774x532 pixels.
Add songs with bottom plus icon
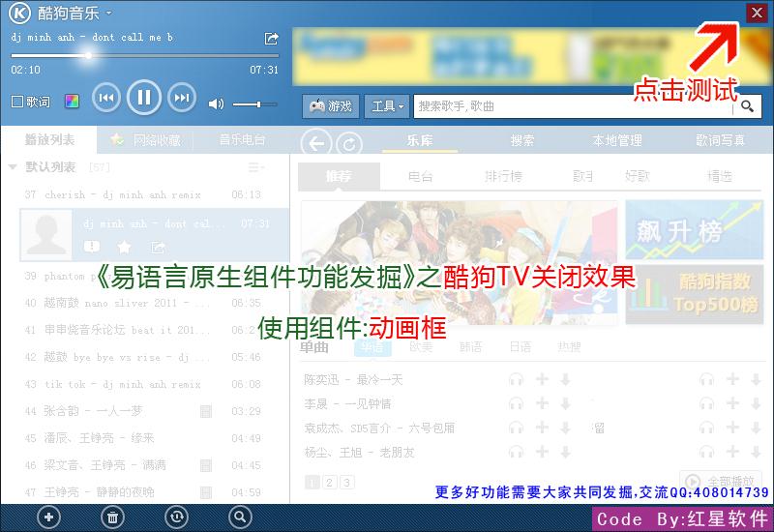coord(48,517)
